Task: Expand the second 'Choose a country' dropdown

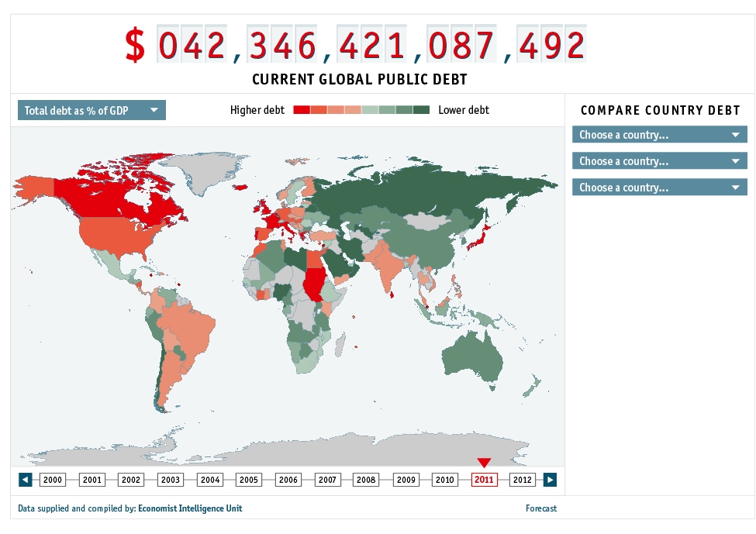Action: click(659, 161)
